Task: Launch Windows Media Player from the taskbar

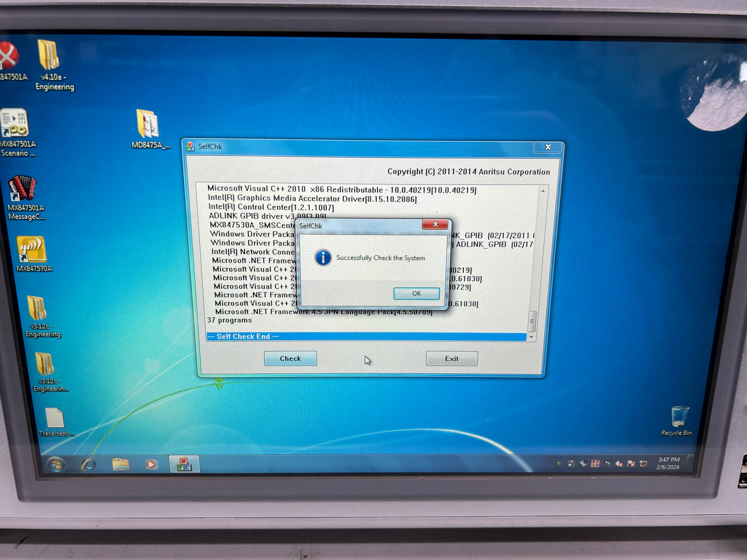Action: (150, 464)
